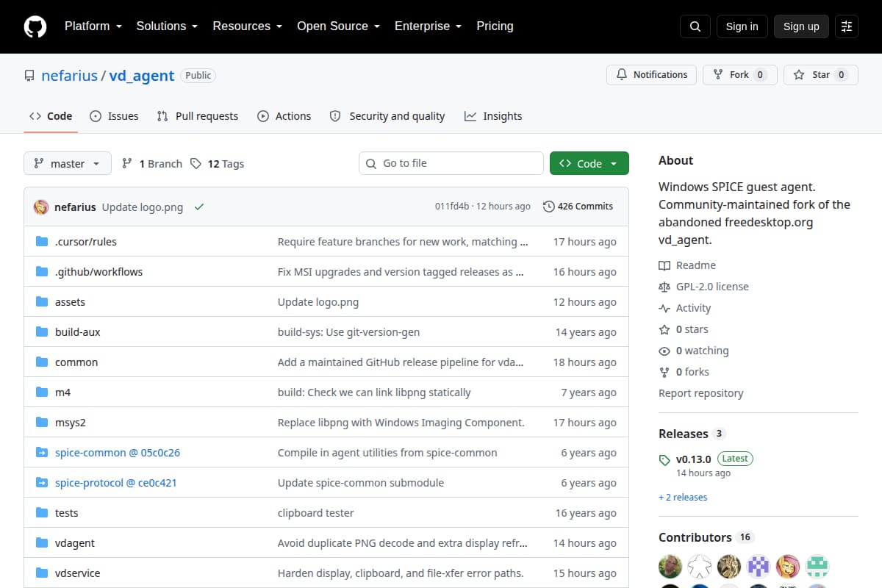Click the v0.13.0 release tag
Viewport: 882px width, 588px height.
pos(694,459)
